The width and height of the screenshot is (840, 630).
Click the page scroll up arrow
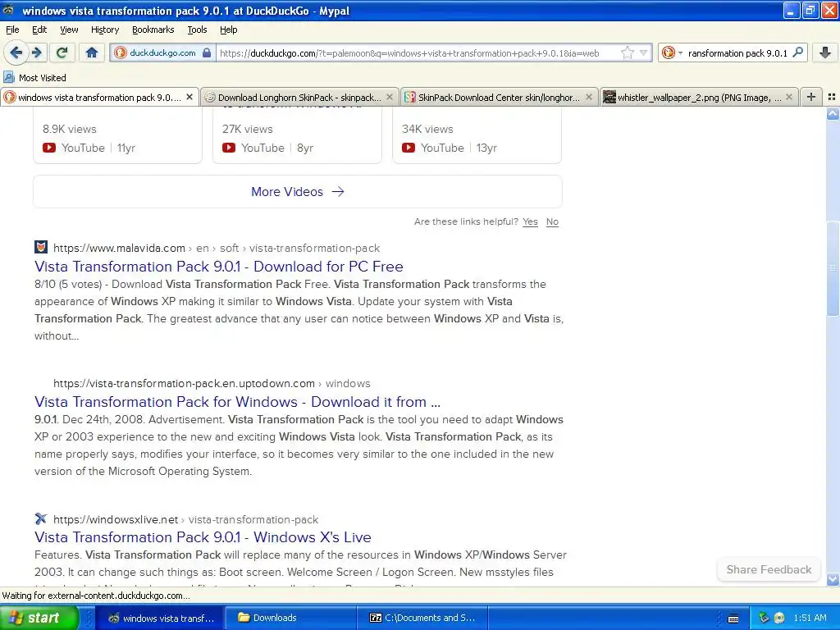coord(833,113)
